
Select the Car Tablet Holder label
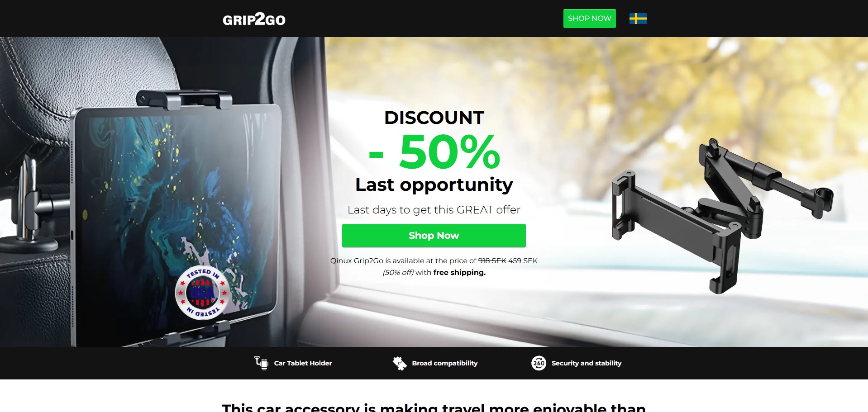[303, 363]
